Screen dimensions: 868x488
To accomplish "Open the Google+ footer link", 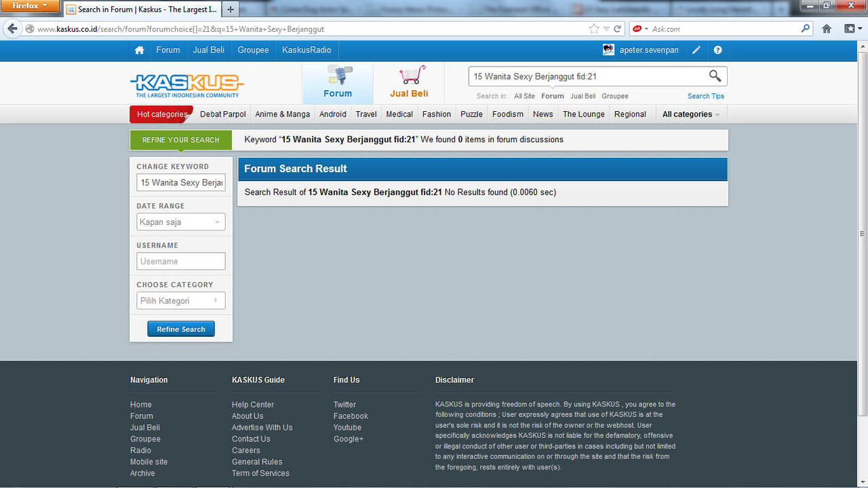I will [x=349, y=439].
